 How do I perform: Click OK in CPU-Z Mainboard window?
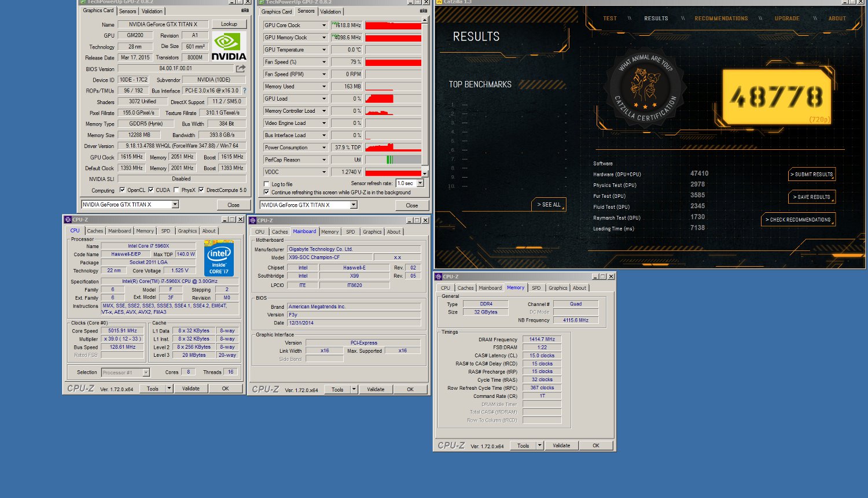tap(410, 389)
